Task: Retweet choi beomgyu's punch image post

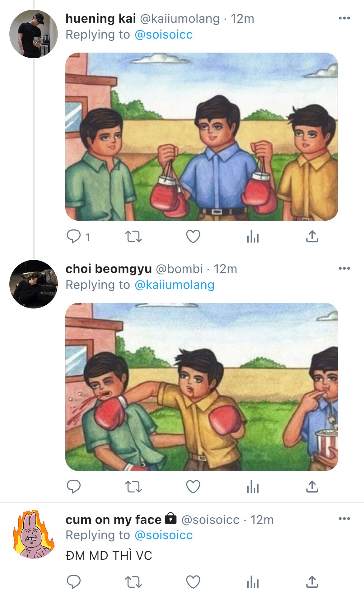Action: (133, 487)
